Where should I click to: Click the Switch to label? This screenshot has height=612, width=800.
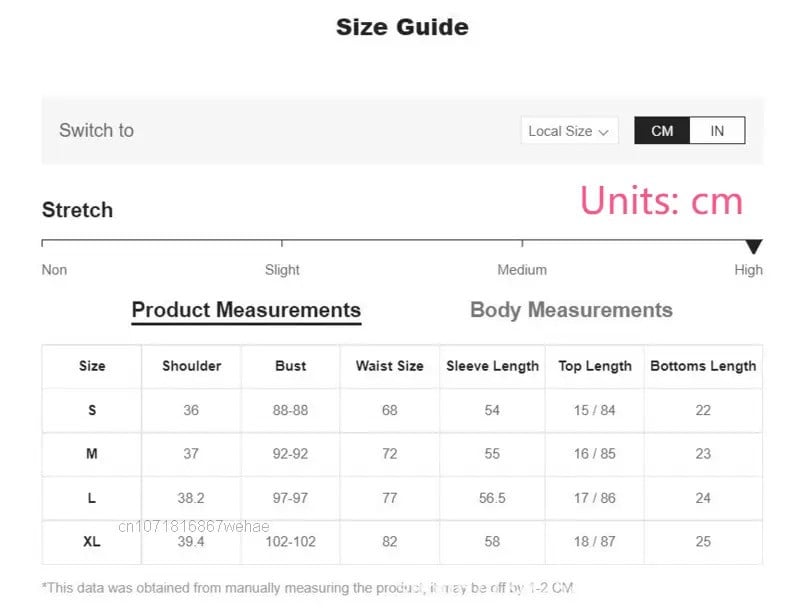pyautogui.click(x=96, y=130)
